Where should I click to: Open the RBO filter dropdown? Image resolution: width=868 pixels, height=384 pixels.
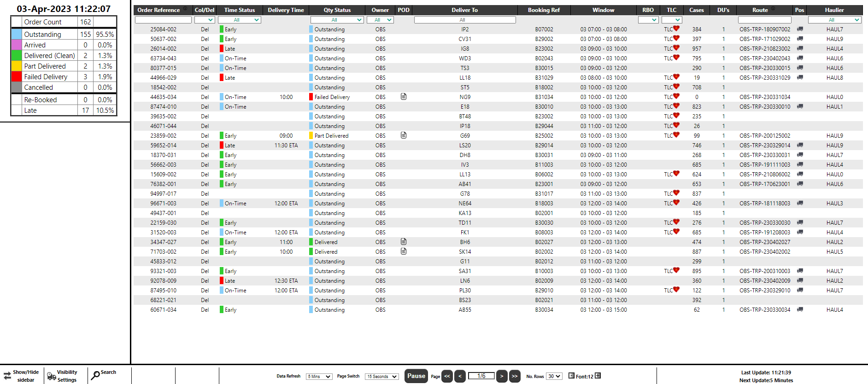(648, 20)
